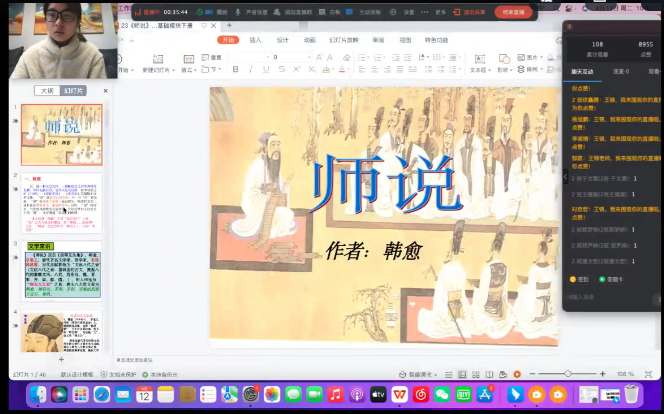
Task: Open the Review (审阅) ribbon tab
Action: click(378, 40)
